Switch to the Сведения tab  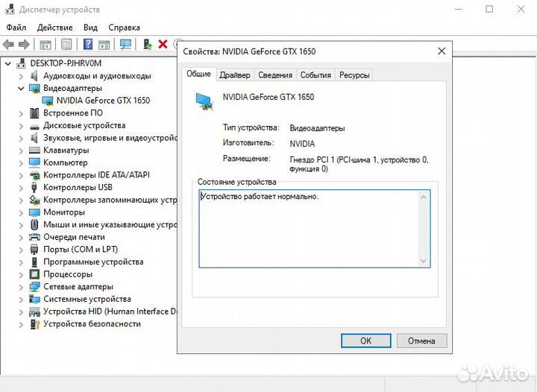[x=275, y=75]
